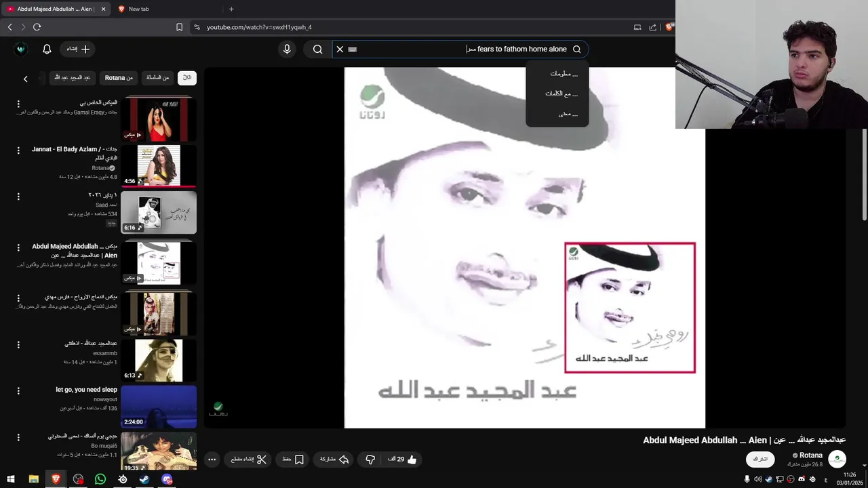Open YouTube notifications bell
The width and height of the screenshot is (868, 488).
tap(47, 49)
